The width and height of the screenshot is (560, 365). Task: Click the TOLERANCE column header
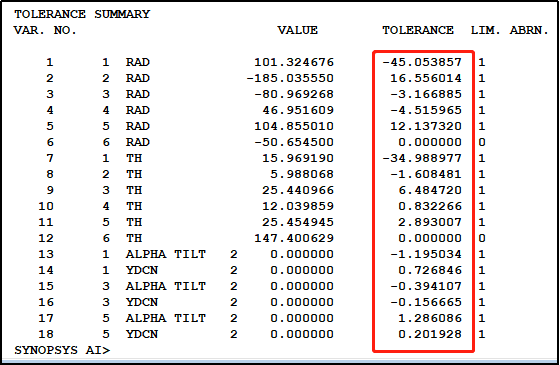tap(418, 30)
